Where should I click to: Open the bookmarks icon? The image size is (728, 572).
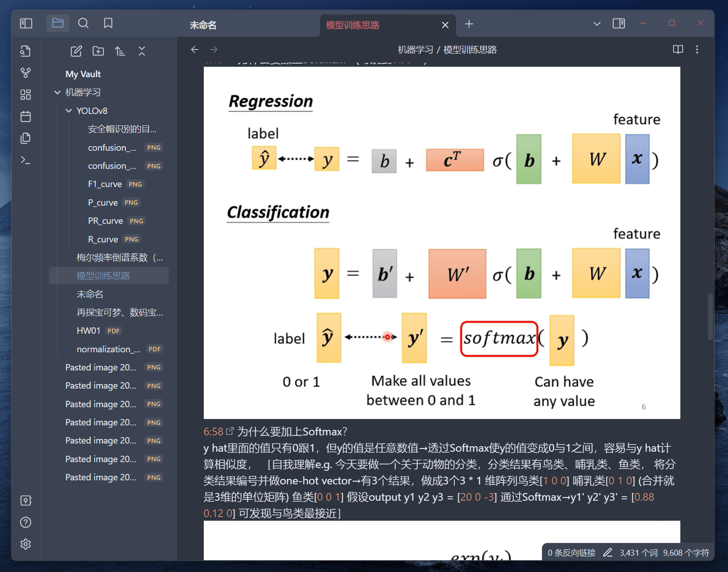click(x=108, y=23)
